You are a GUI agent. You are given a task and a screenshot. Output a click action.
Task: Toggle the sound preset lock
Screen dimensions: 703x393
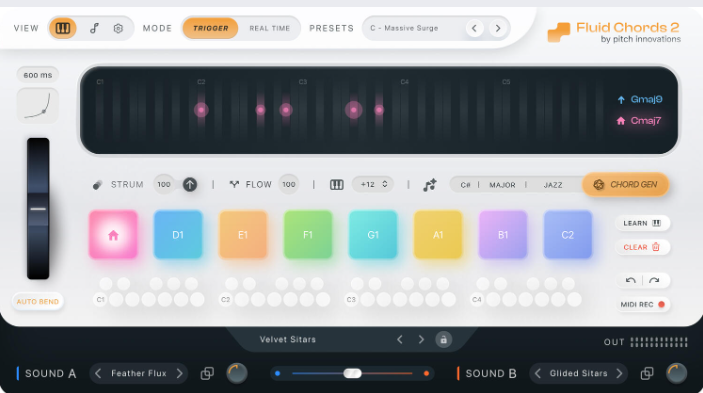(x=443, y=340)
